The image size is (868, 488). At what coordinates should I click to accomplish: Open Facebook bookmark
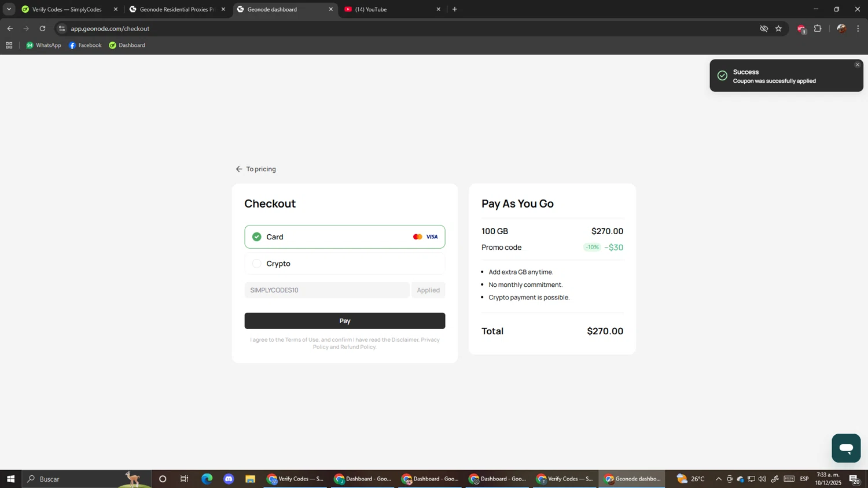click(x=85, y=45)
